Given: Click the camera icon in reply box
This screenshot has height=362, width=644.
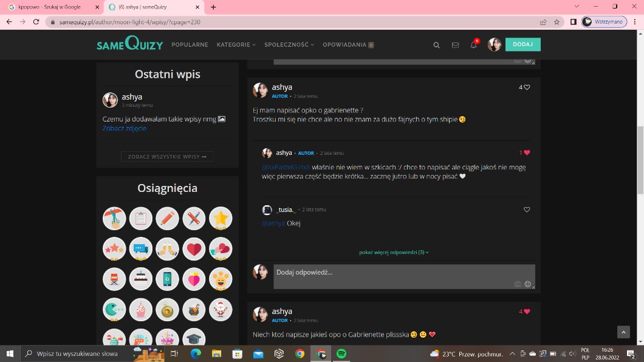Looking at the screenshot, I should coord(518,284).
